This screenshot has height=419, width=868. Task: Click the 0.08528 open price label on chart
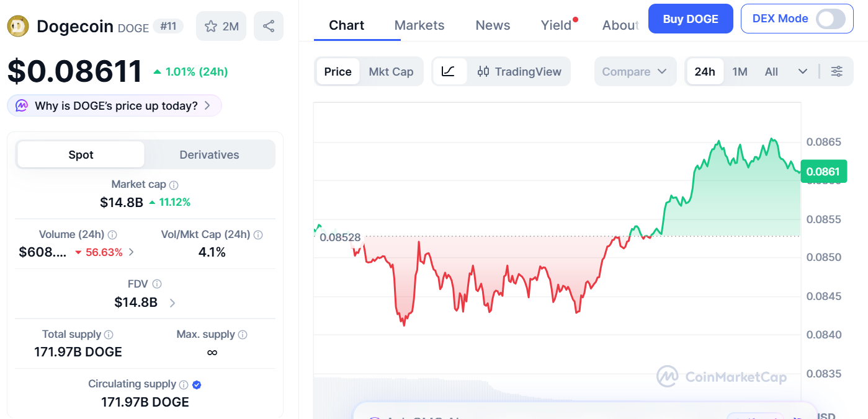point(340,237)
